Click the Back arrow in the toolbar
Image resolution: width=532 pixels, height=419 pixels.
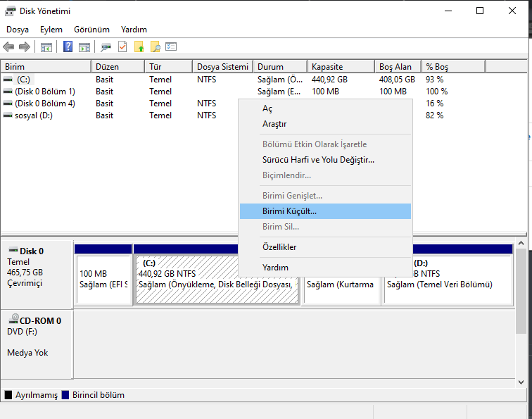8,47
